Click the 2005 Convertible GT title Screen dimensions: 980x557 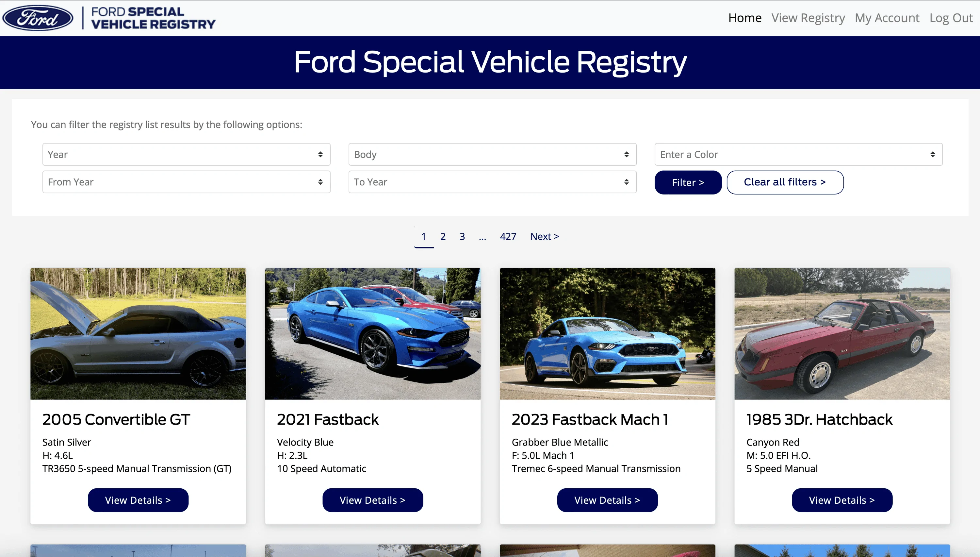[116, 419]
